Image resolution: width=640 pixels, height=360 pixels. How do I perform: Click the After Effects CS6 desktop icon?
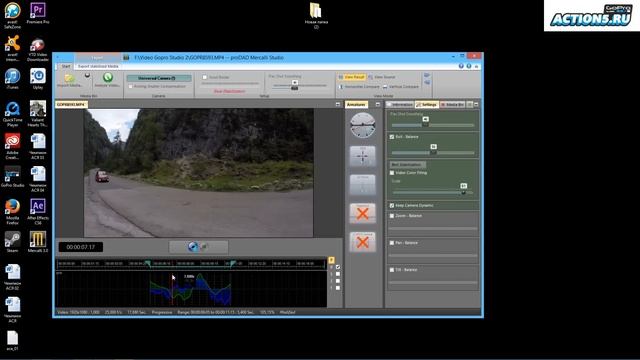click(x=38, y=212)
